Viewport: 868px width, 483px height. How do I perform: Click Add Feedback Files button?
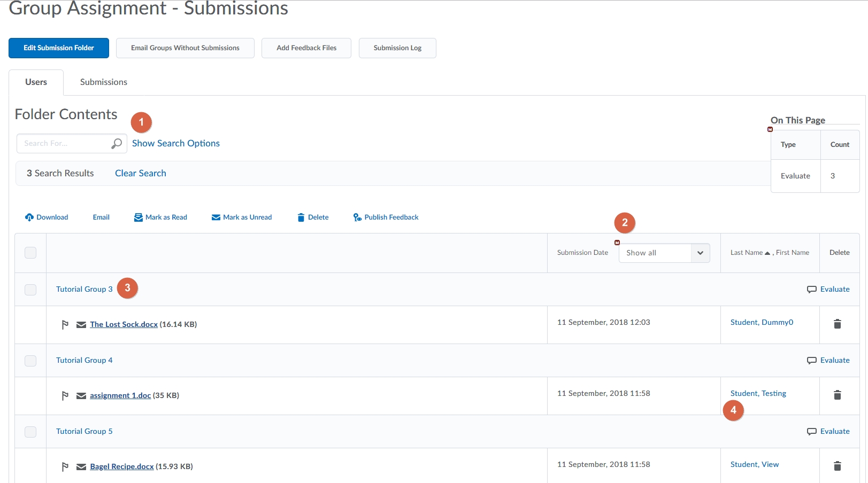coord(306,48)
